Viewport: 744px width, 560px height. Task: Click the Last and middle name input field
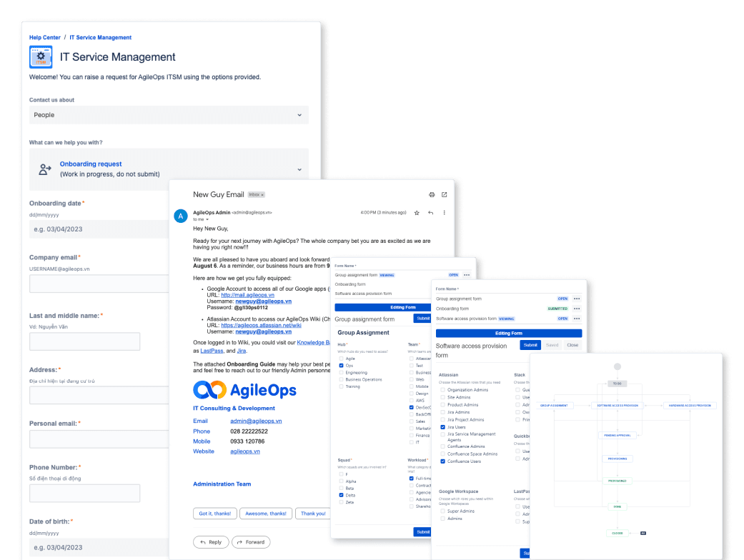click(x=84, y=341)
